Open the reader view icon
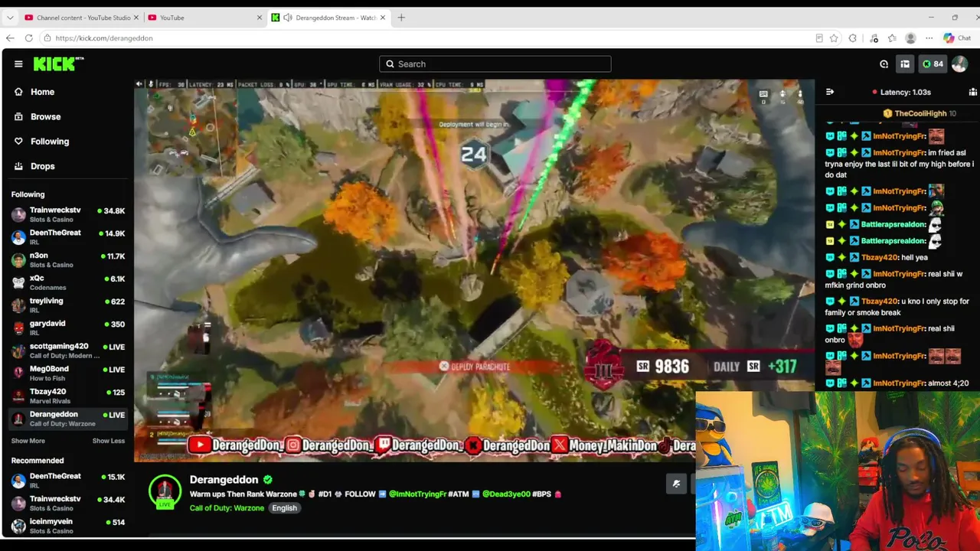 point(819,38)
